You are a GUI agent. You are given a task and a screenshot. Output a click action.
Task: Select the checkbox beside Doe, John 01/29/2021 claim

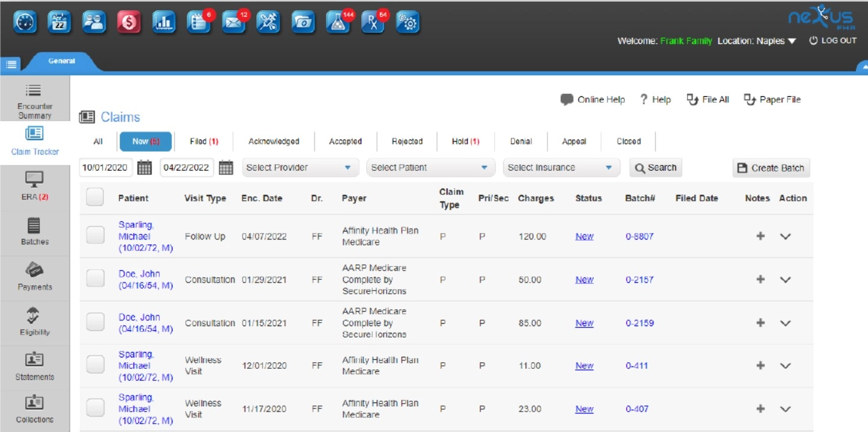[x=94, y=279]
